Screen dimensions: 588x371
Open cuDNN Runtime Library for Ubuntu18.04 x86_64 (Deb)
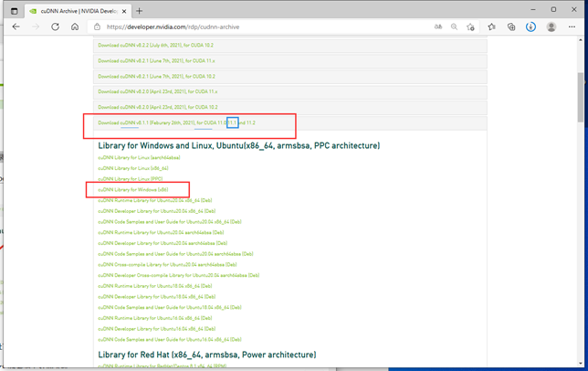point(155,286)
